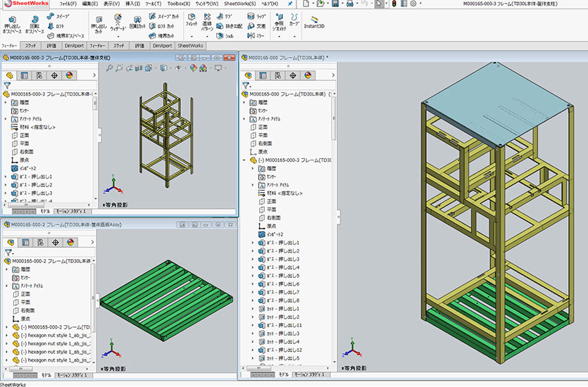The image size is (588, 387).
Task: Click the Wrap (ラップ) feature icon
Action: pos(251,16)
